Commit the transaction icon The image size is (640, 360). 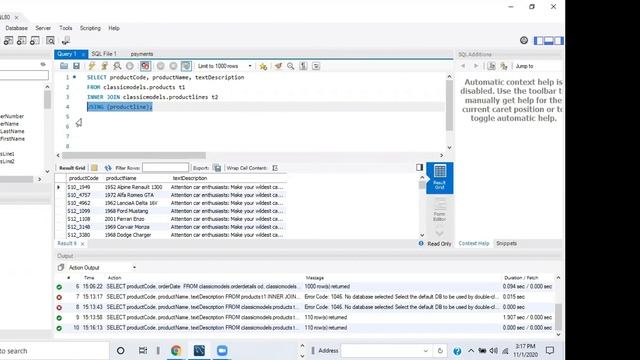click(x=161, y=66)
